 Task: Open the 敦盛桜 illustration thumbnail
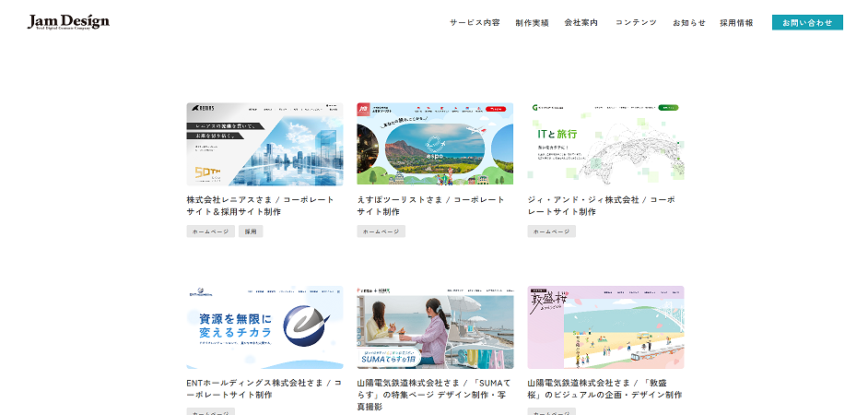(x=605, y=327)
